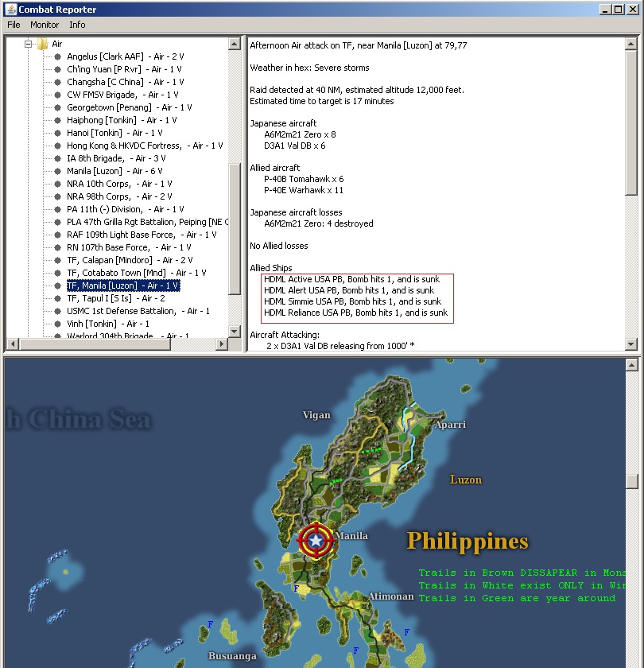The width and height of the screenshot is (644, 668).
Task: Select Angelus [Clark AAF] air report
Action: (x=126, y=56)
